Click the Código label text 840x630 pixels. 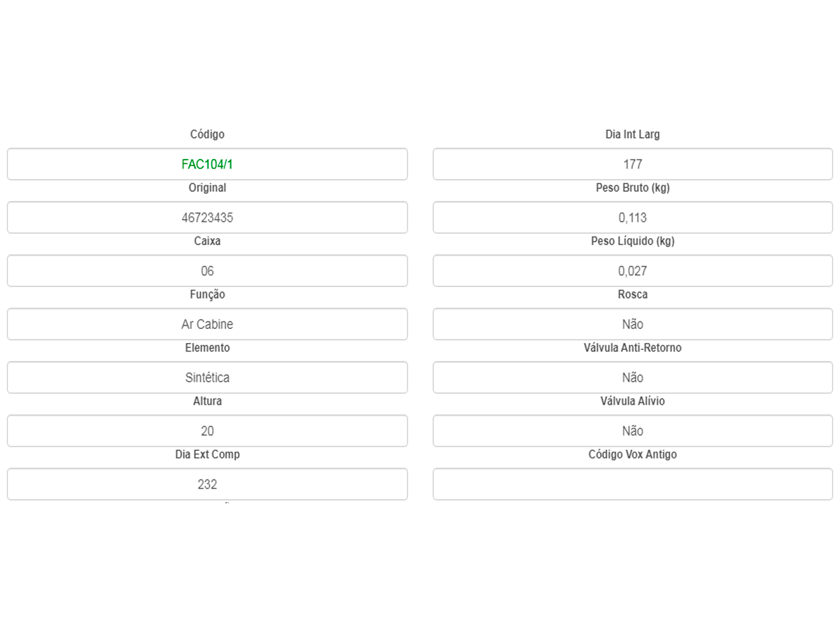pos(207,134)
